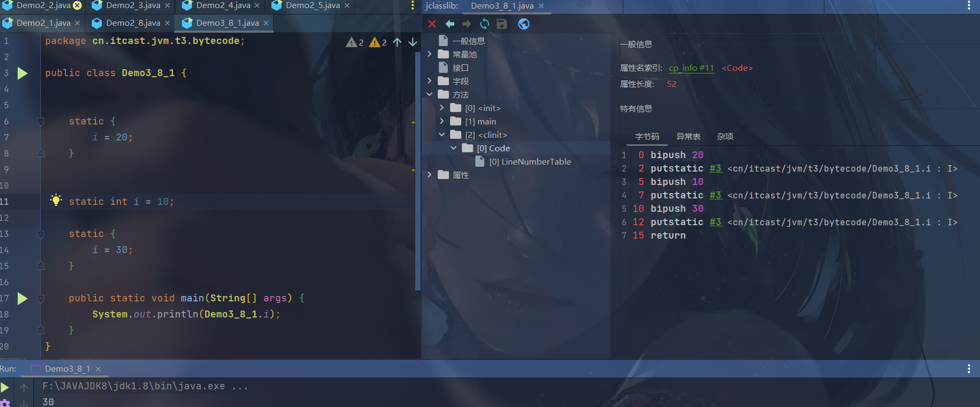Close the Demo2_8.java editor tab
980x407 pixels.
click(x=167, y=23)
